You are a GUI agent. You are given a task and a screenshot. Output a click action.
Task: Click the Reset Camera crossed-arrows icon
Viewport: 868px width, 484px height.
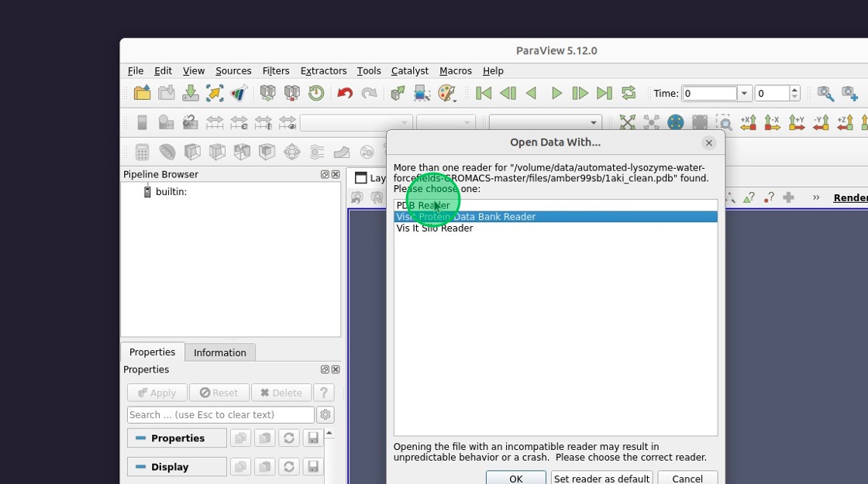(x=627, y=122)
